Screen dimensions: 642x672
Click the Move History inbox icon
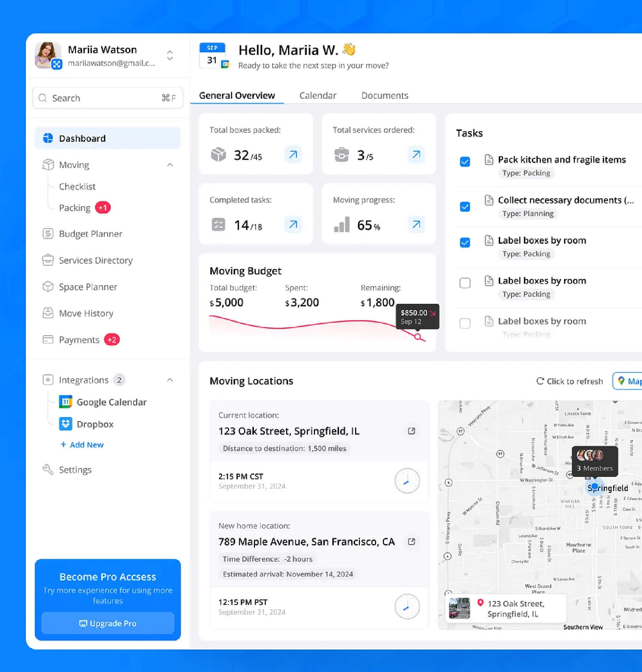click(x=48, y=313)
